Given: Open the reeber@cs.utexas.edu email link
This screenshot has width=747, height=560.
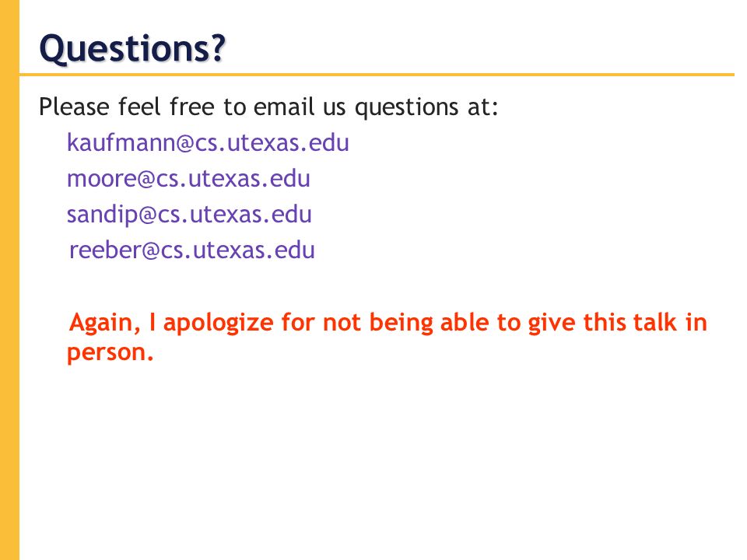Looking at the screenshot, I should 192,250.
